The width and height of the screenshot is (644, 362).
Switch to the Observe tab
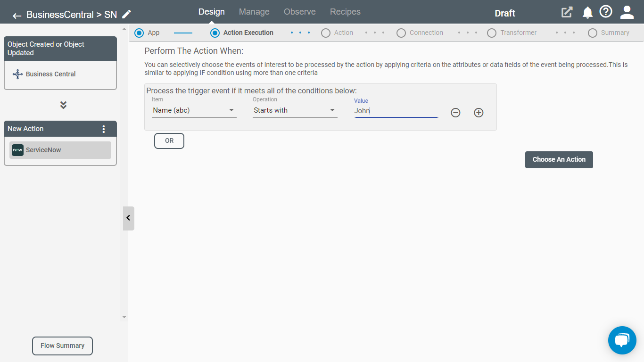coord(300,12)
